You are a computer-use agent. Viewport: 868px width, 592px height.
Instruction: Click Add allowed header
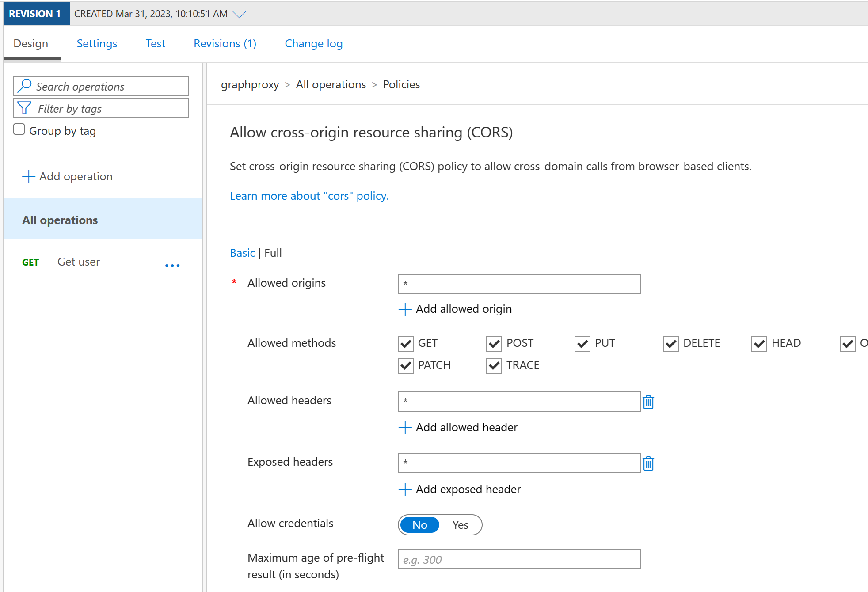click(466, 427)
